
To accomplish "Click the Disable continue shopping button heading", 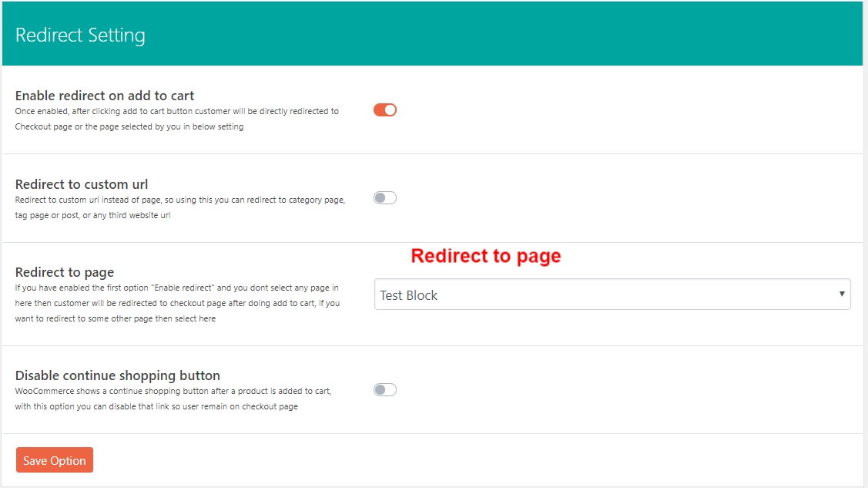I will (118, 375).
